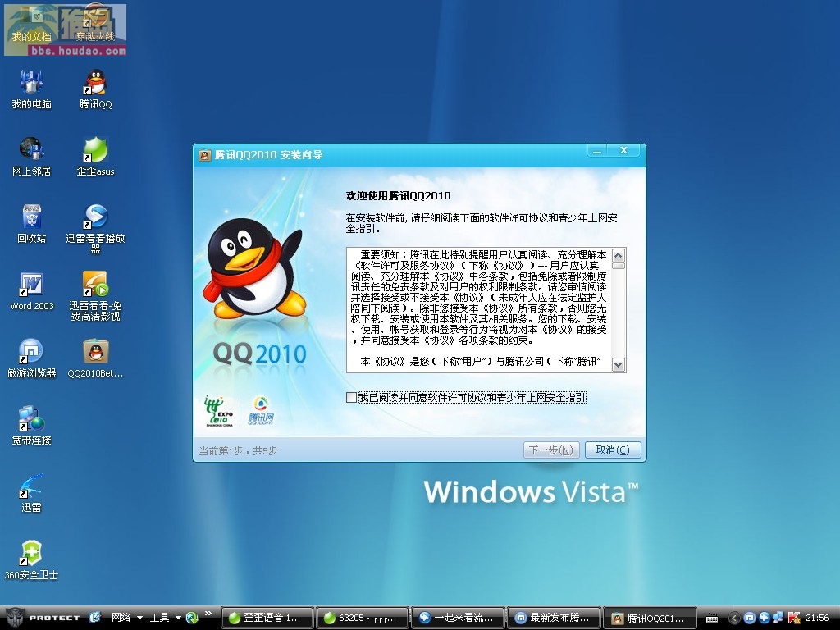Click the 取消(C) button in installer
This screenshot has width=840, height=630.
[613, 450]
